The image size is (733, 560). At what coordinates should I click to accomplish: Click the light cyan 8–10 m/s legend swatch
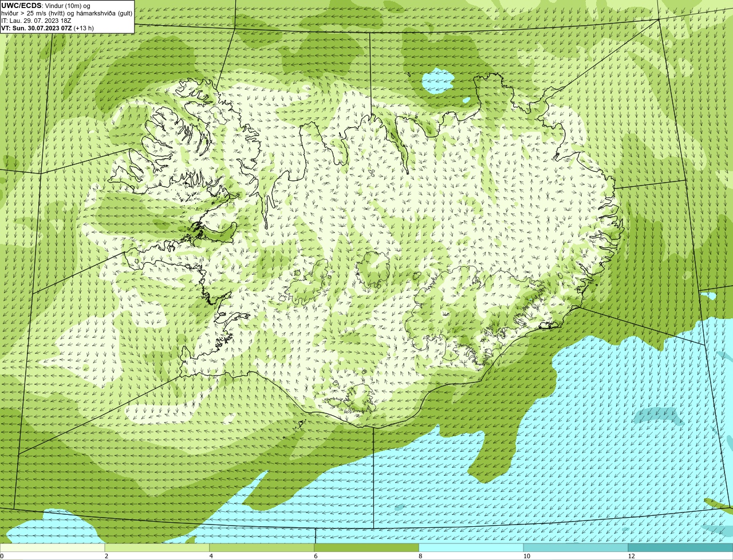pos(471,547)
